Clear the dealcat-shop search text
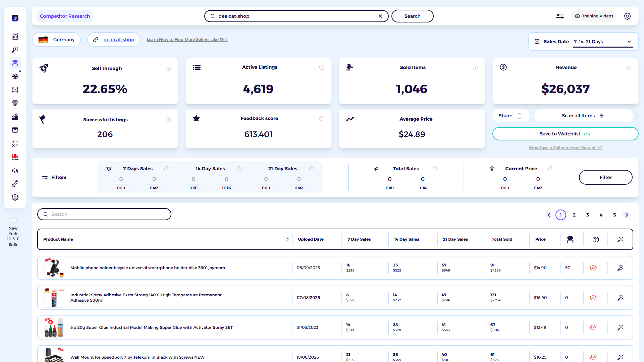Viewport: 644px width, 362px height. click(x=380, y=16)
